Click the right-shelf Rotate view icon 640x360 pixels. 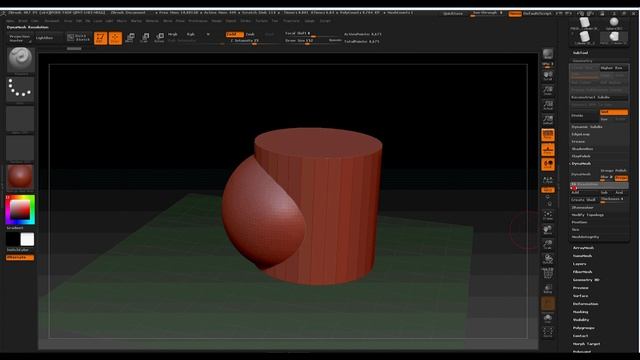[x=548, y=259]
